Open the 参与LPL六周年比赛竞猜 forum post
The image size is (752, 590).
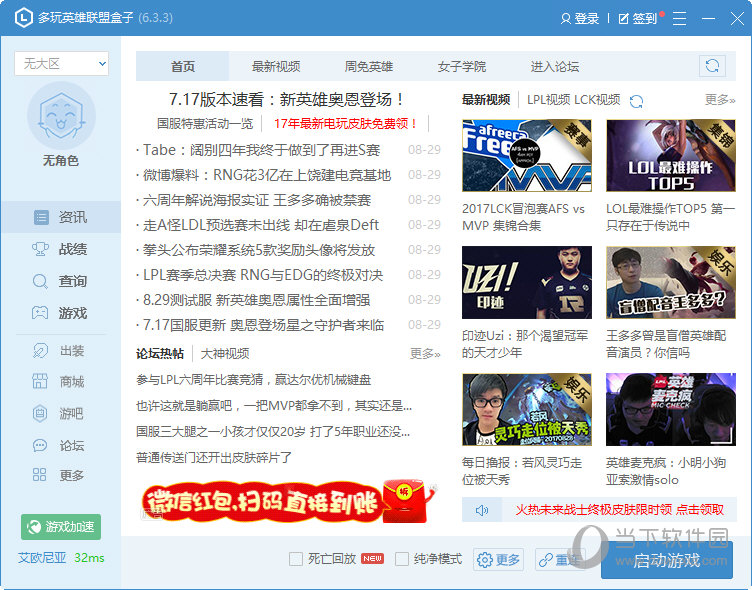[254, 380]
